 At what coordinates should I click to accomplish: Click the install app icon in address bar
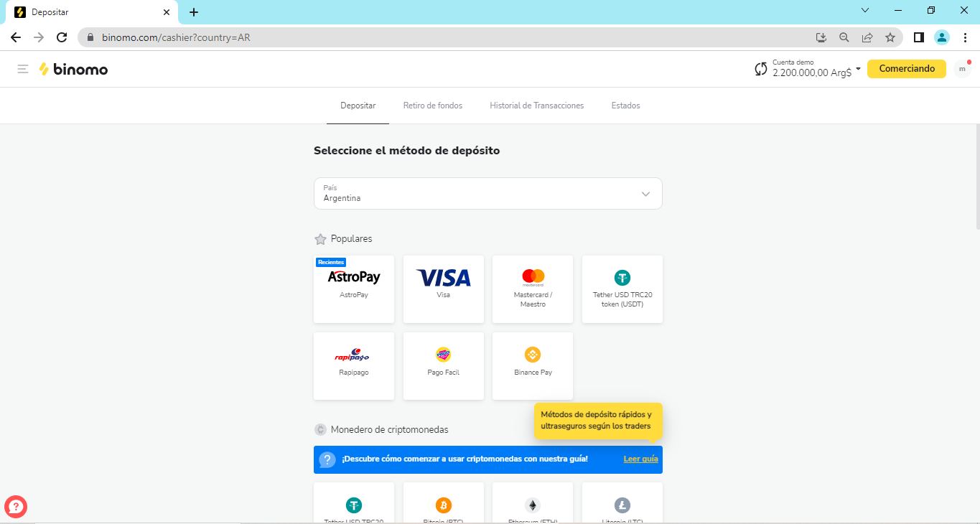point(821,37)
